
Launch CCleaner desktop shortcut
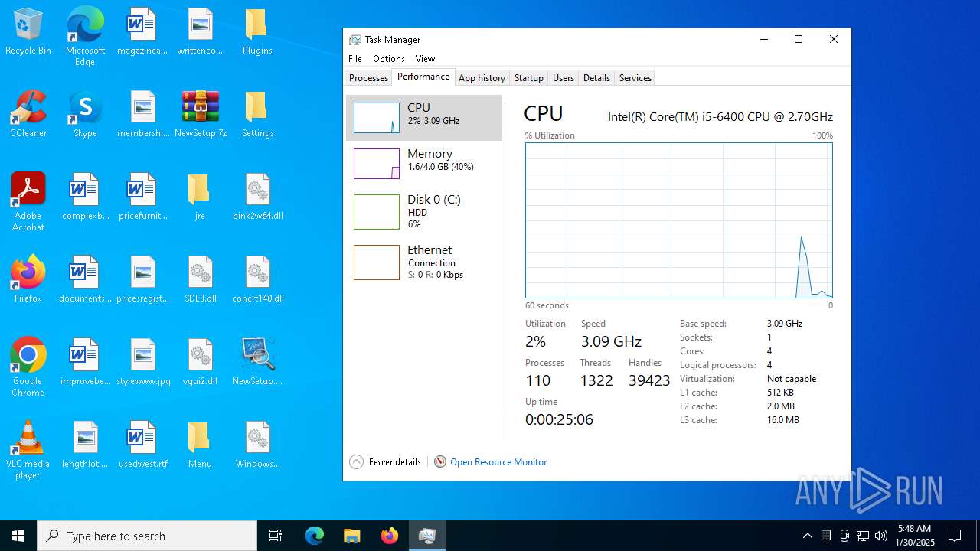(x=28, y=115)
